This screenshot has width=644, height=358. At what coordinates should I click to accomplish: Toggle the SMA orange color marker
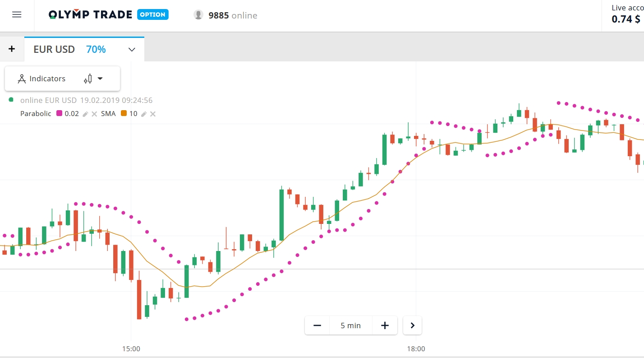point(123,113)
